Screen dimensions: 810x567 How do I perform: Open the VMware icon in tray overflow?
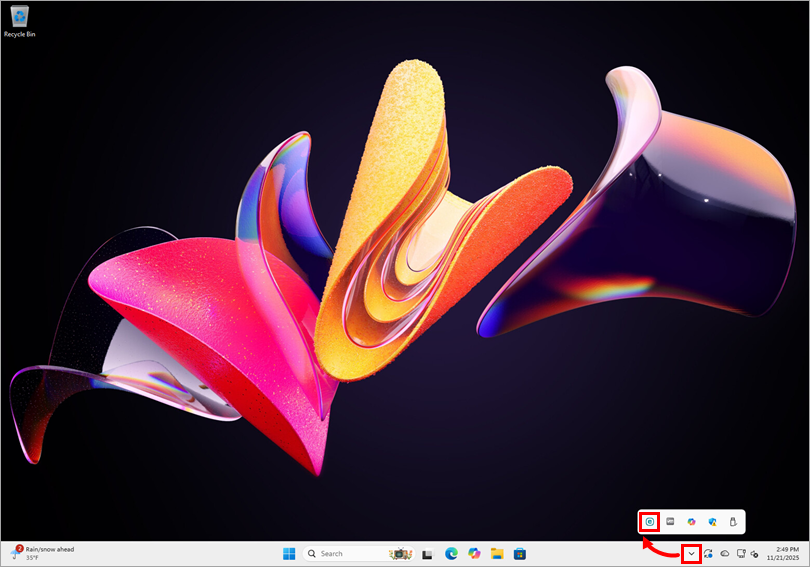point(671,522)
